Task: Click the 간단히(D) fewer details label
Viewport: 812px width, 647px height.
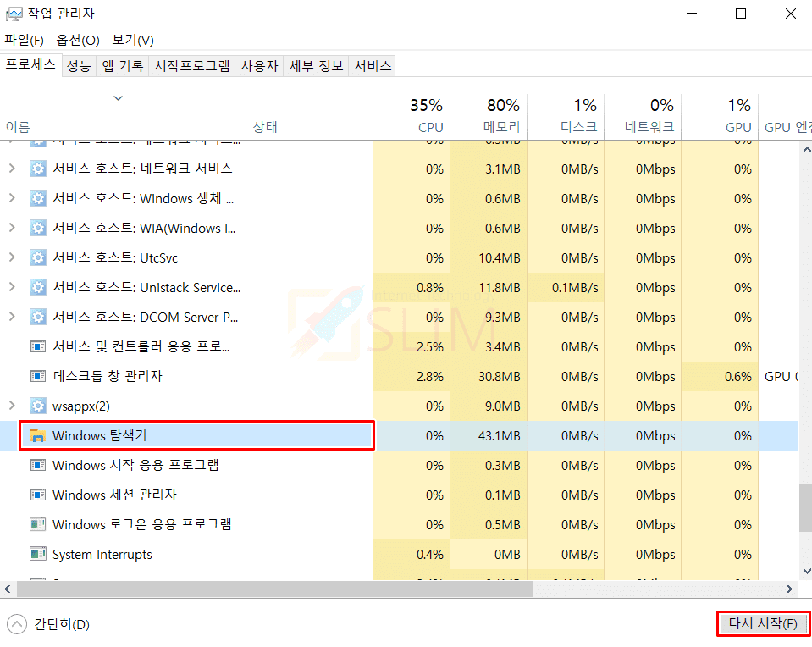Action: (x=62, y=624)
